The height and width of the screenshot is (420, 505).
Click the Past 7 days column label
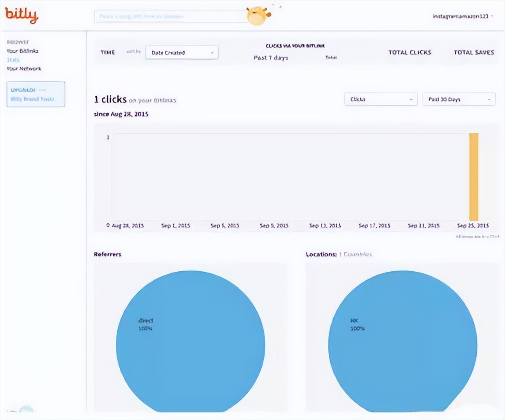point(271,58)
